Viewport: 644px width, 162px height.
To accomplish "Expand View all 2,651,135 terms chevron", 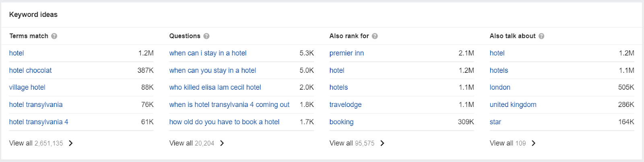I will 71,143.
